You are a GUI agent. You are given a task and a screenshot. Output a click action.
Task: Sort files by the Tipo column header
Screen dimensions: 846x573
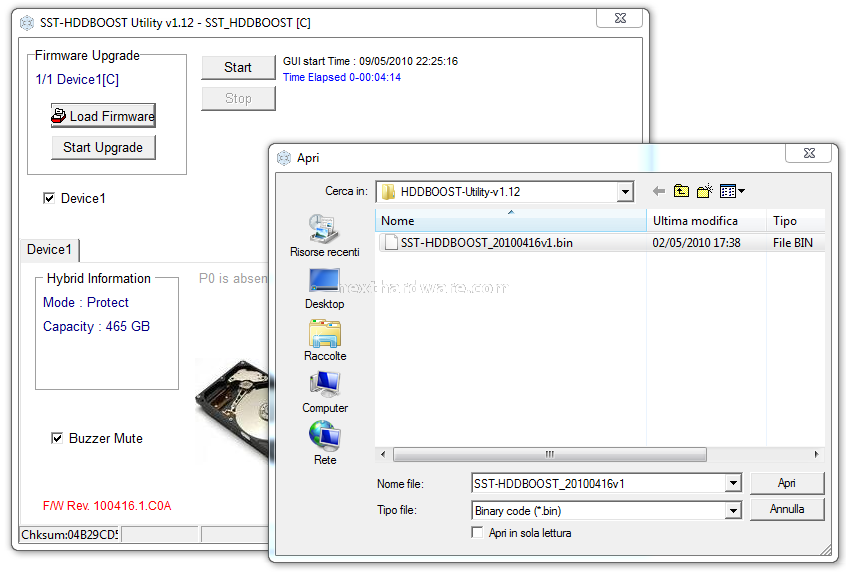point(796,221)
